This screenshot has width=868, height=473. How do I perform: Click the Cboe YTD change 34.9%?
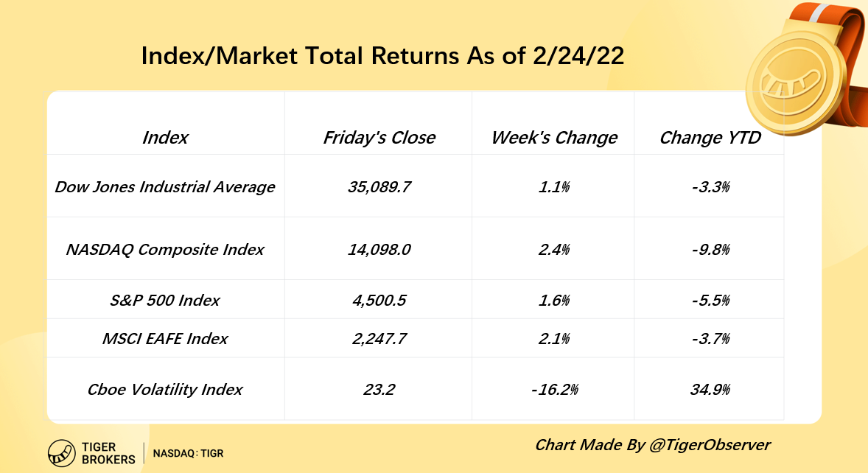tap(710, 389)
